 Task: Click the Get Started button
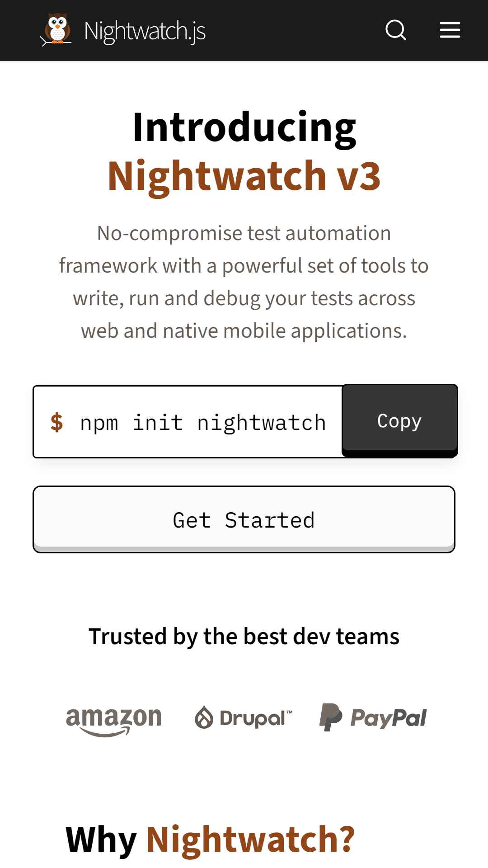244,519
